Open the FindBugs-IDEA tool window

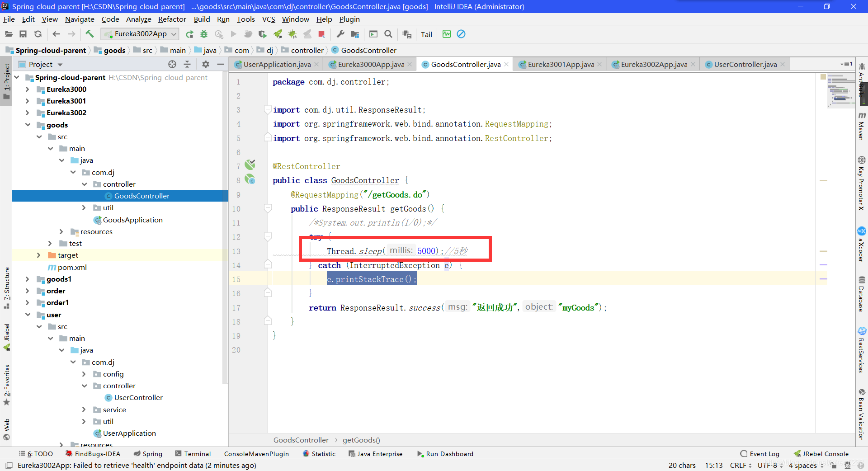point(93,454)
